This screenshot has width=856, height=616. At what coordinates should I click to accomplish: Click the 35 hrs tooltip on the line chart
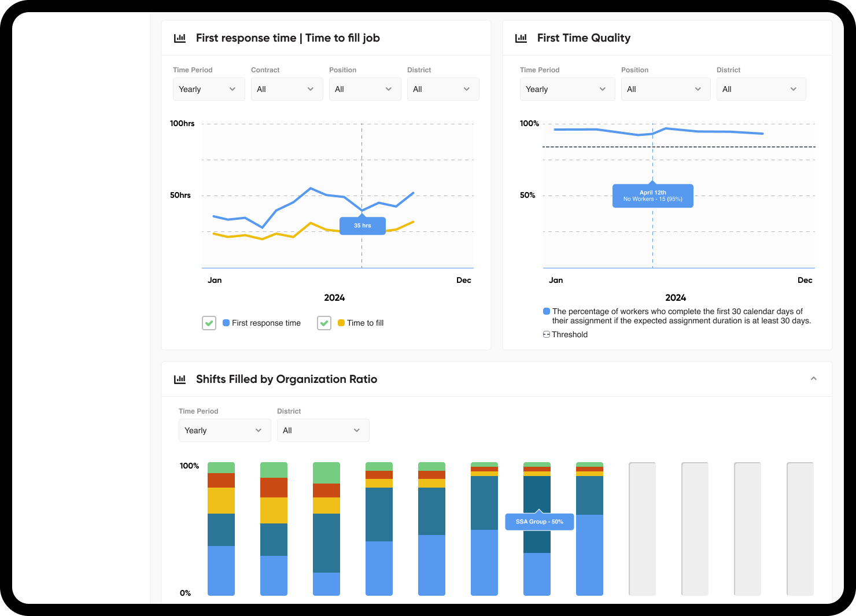pyautogui.click(x=363, y=226)
